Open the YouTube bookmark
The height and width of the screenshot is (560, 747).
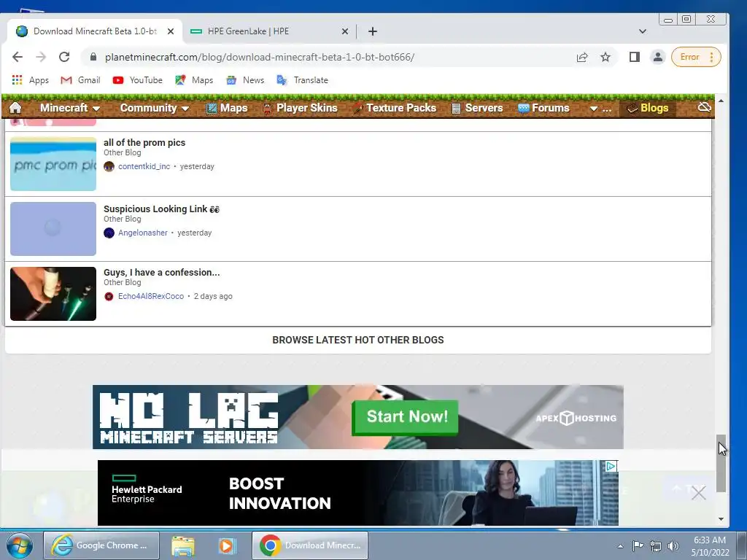(138, 80)
